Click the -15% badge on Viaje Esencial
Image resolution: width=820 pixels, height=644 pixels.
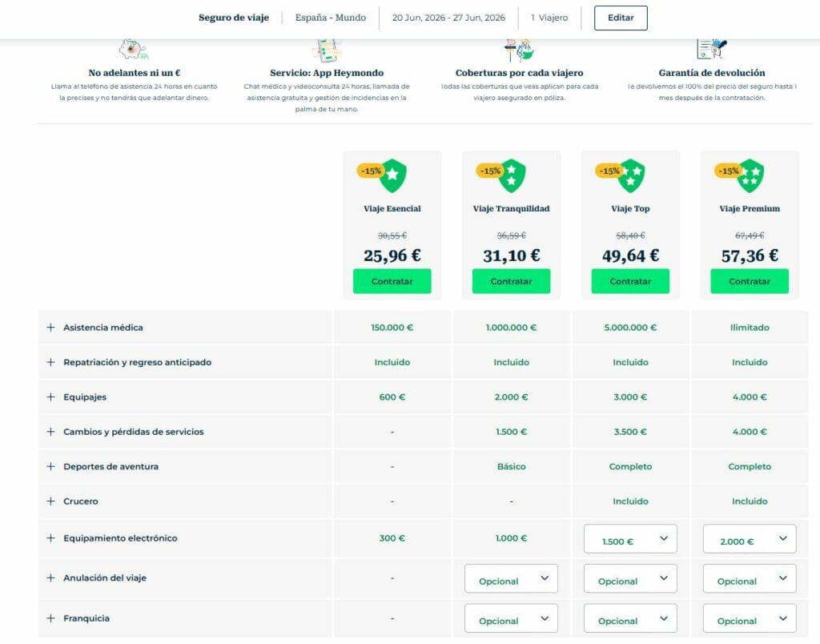point(370,171)
